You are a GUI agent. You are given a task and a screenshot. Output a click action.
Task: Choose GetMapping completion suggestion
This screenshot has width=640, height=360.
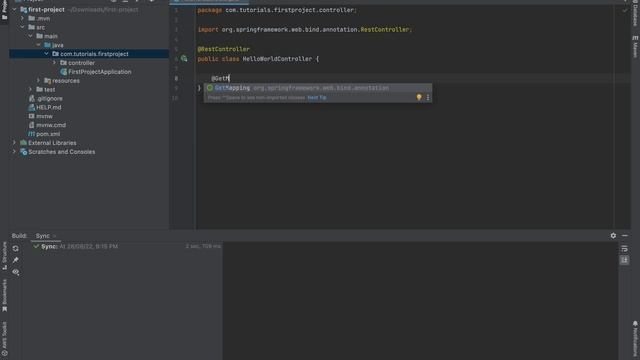tap(318, 88)
